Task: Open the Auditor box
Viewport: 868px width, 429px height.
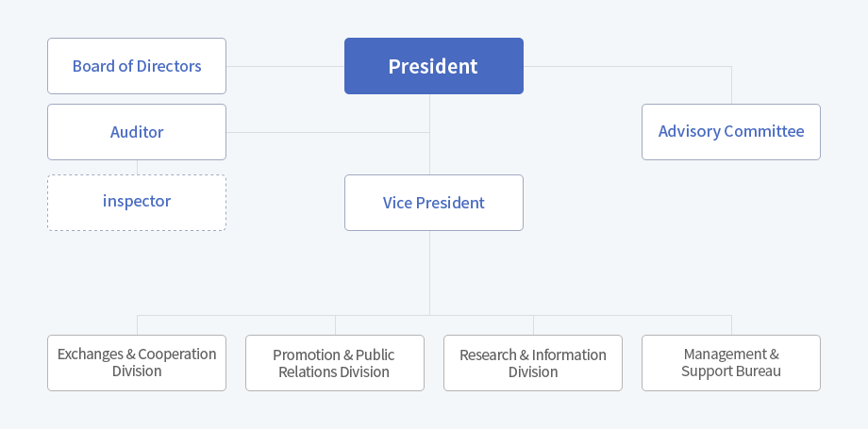Action: click(137, 132)
